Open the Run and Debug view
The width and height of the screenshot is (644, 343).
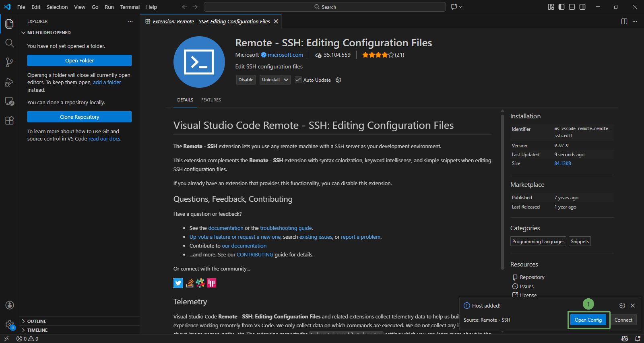[9, 82]
